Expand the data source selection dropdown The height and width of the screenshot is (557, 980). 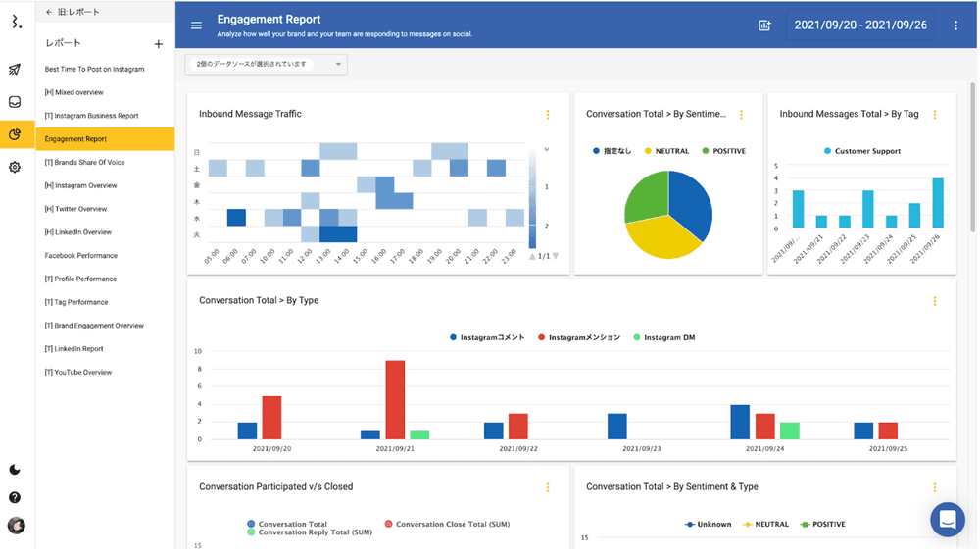click(x=266, y=65)
